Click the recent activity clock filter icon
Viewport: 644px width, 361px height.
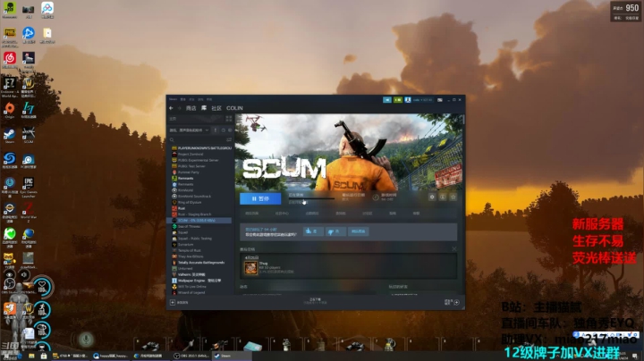tap(224, 130)
